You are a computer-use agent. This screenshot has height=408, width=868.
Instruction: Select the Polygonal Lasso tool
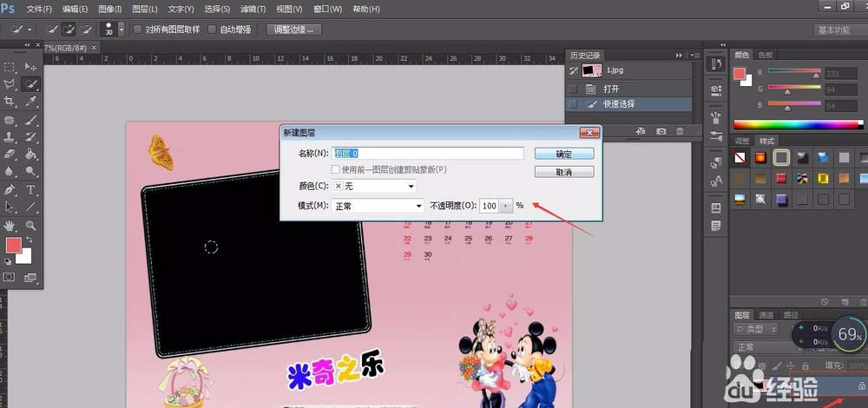(10, 84)
